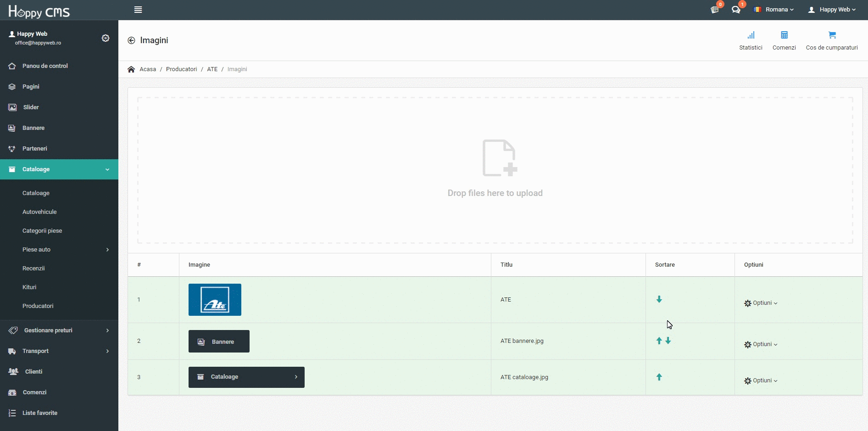Viewport: 868px width, 431px height.
Task: Open the notifications list icon with 0 badge
Action: click(x=715, y=10)
